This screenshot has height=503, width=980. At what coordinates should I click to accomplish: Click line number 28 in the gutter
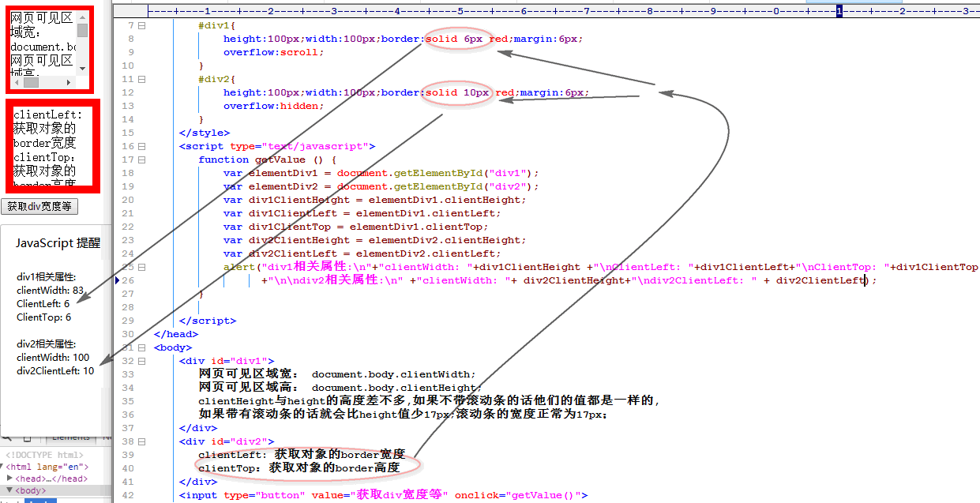[x=128, y=307]
